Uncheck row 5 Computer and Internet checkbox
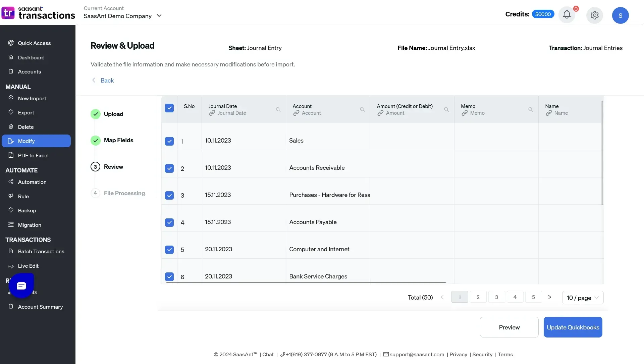The image size is (644, 364). 169,250
